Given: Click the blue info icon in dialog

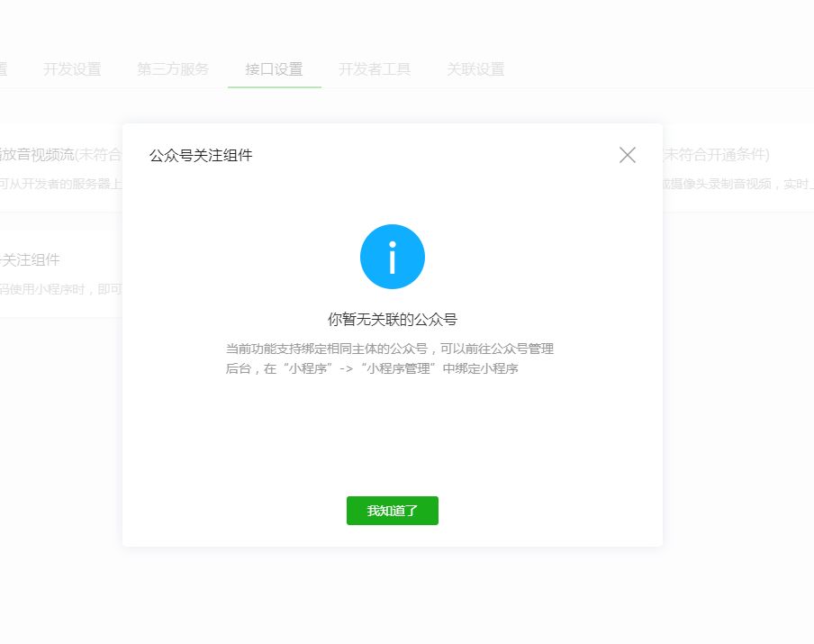Looking at the screenshot, I should [393, 257].
